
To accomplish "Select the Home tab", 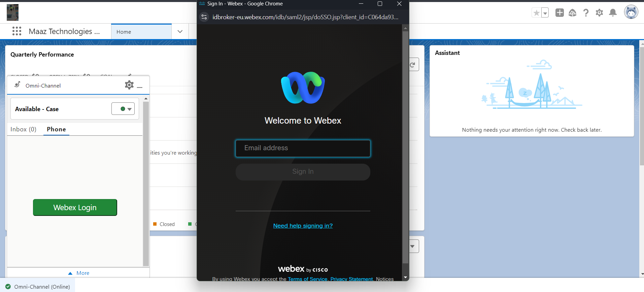I will point(141,32).
